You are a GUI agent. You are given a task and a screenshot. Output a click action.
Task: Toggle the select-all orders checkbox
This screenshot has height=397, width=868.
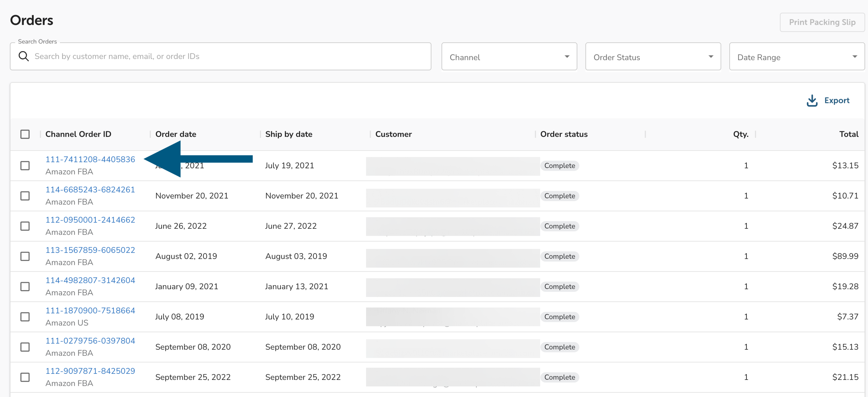point(25,134)
